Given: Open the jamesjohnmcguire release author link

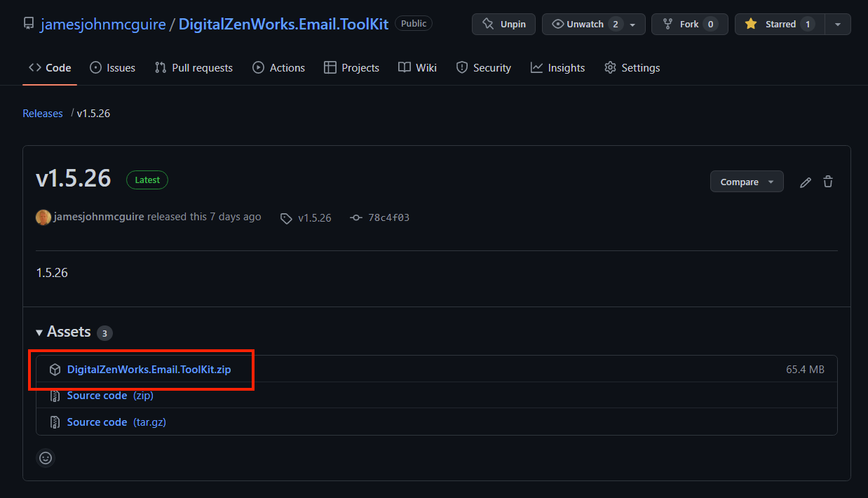Looking at the screenshot, I should (x=99, y=217).
